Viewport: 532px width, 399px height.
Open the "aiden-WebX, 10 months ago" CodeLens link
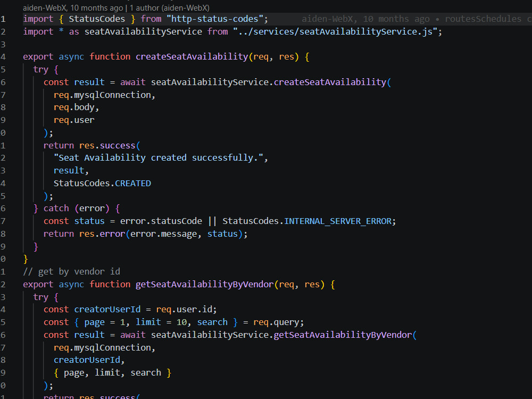(73, 8)
